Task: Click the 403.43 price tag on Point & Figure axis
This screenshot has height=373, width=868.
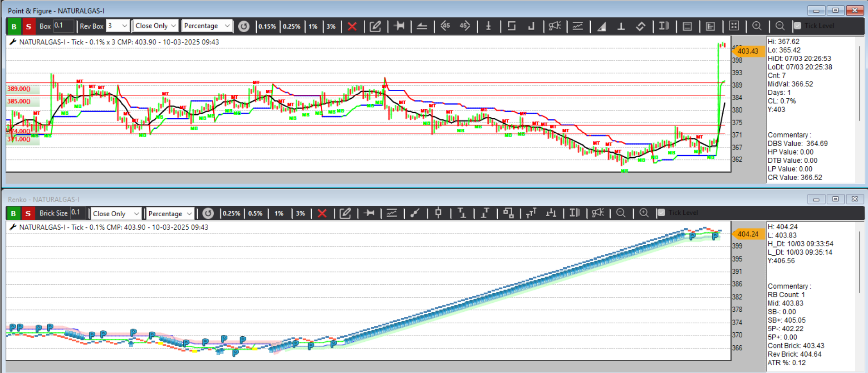Action: tap(747, 51)
